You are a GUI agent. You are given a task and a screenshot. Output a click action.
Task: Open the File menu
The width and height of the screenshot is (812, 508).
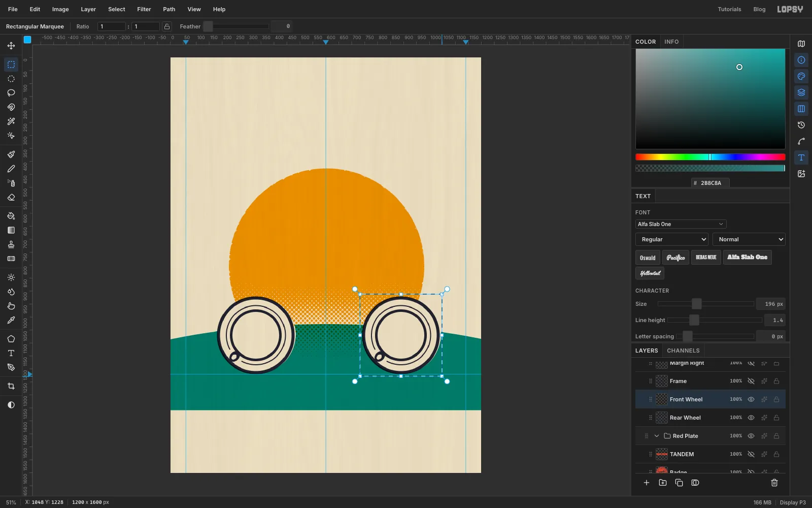click(x=13, y=9)
